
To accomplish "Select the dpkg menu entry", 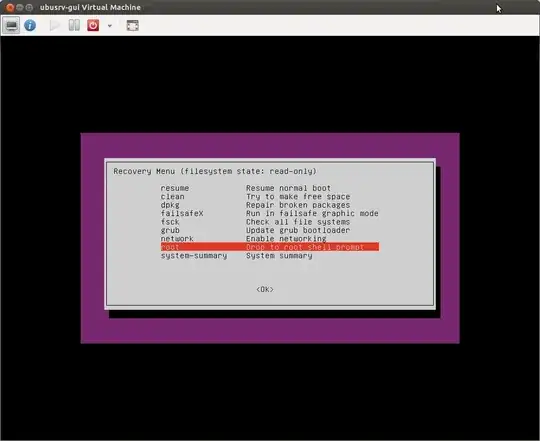I will (x=170, y=205).
